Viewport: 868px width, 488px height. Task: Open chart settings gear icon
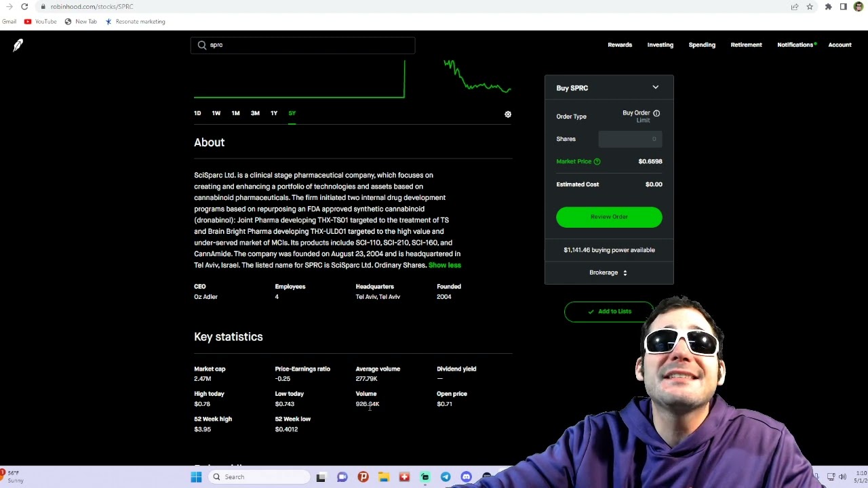tap(508, 114)
